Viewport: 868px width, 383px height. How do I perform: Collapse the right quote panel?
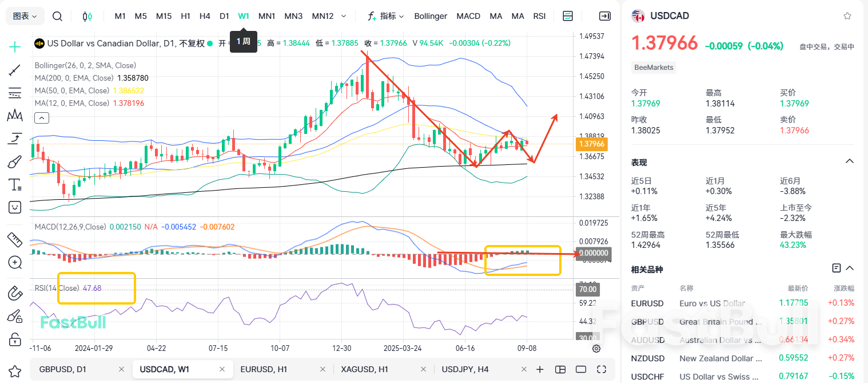605,16
